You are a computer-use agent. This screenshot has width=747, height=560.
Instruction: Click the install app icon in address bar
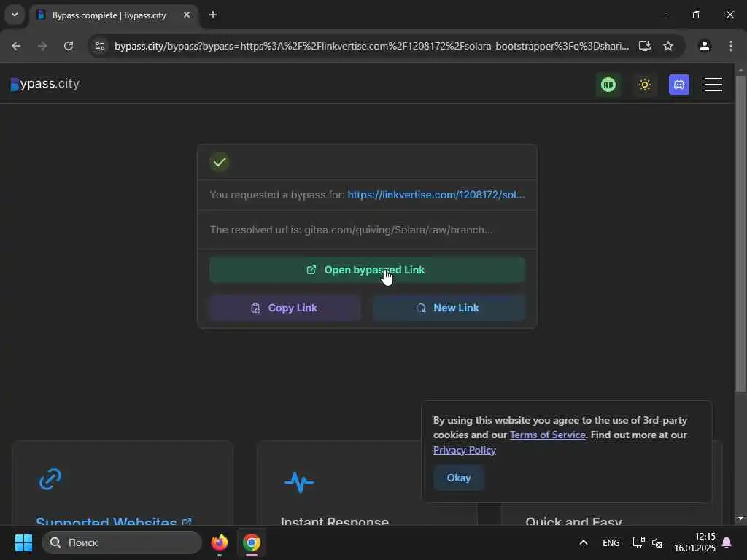pyautogui.click(x=645, y=46)
